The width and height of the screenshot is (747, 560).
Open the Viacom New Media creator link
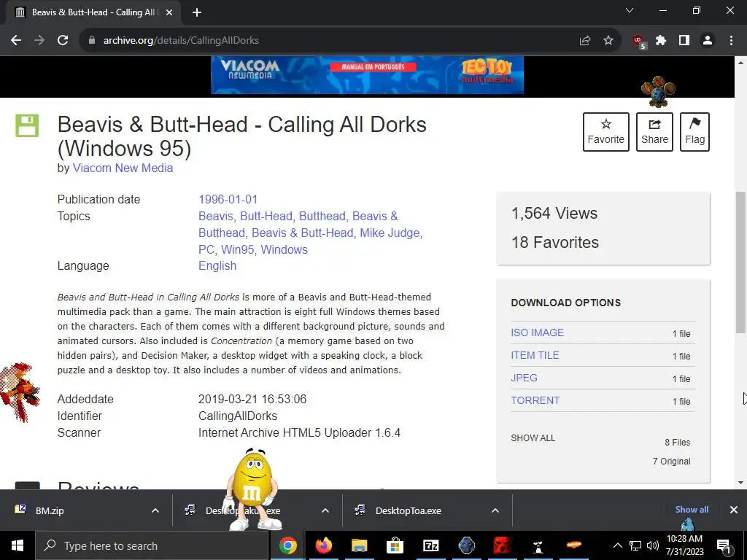123,168
